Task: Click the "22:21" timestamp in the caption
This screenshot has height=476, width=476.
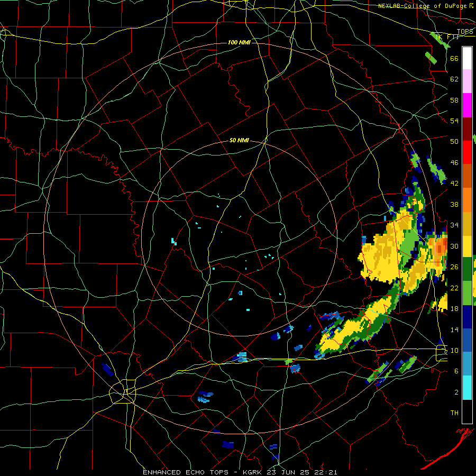Action: [x=327, y=472]
